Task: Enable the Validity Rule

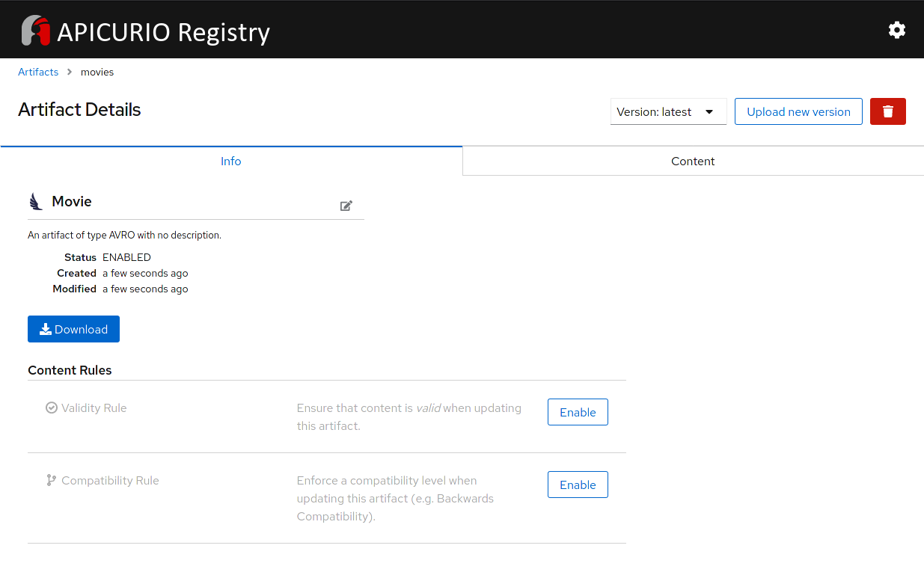Action: (578, 411)
